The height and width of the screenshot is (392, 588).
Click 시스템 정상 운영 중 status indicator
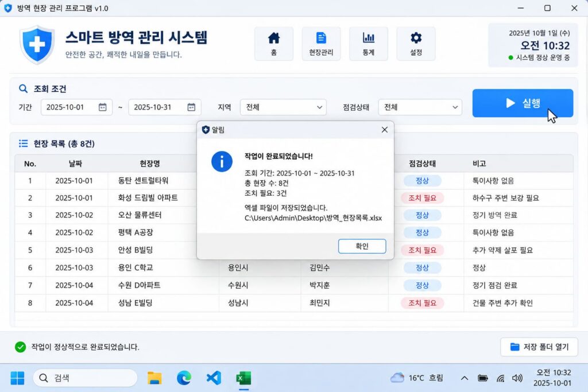539,57
